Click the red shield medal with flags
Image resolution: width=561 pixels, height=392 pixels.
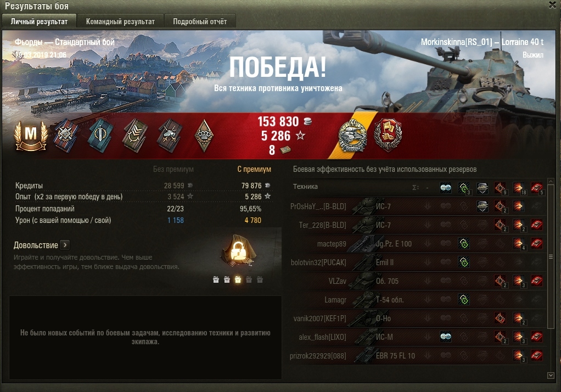(388, 135)
